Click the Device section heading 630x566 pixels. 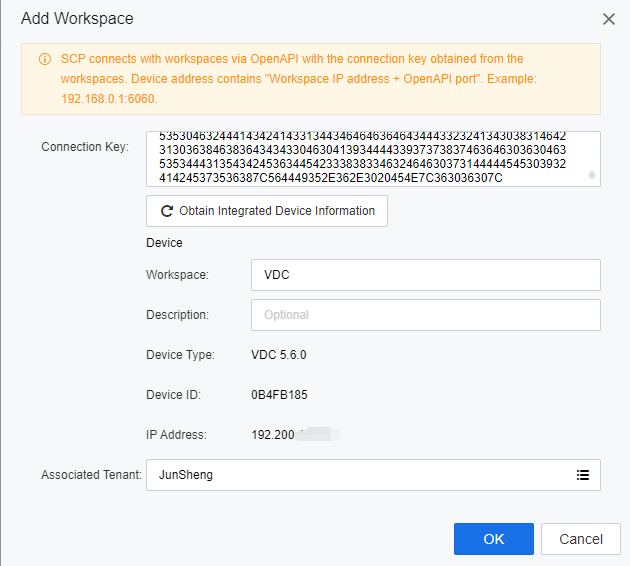click(164, 243)
